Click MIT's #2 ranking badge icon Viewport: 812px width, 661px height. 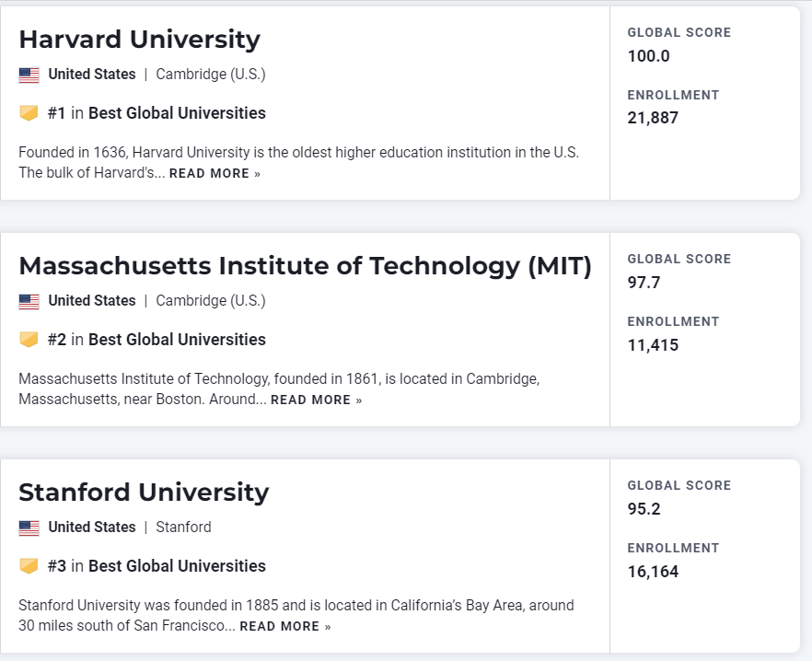(29, 340)
